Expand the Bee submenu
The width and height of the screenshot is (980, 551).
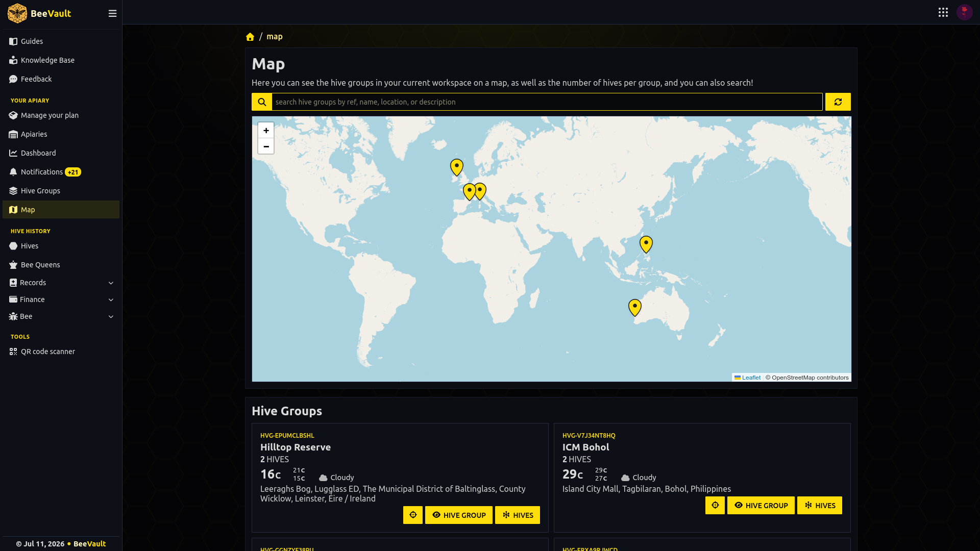[x=61, y=316]
